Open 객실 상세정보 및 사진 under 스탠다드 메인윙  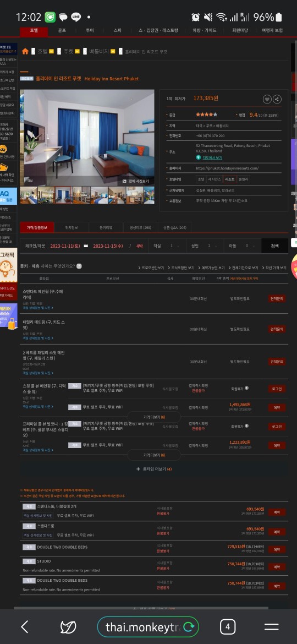(x=38, y=308)
